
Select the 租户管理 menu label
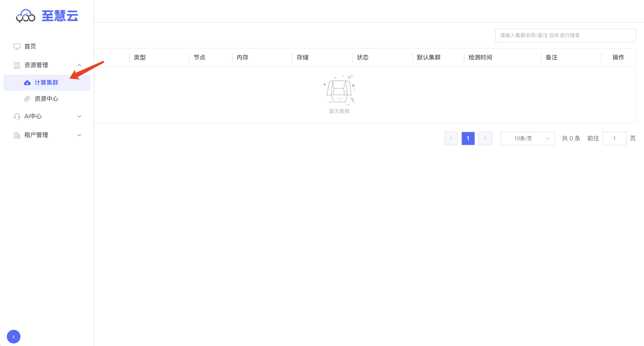pos(36,135)
